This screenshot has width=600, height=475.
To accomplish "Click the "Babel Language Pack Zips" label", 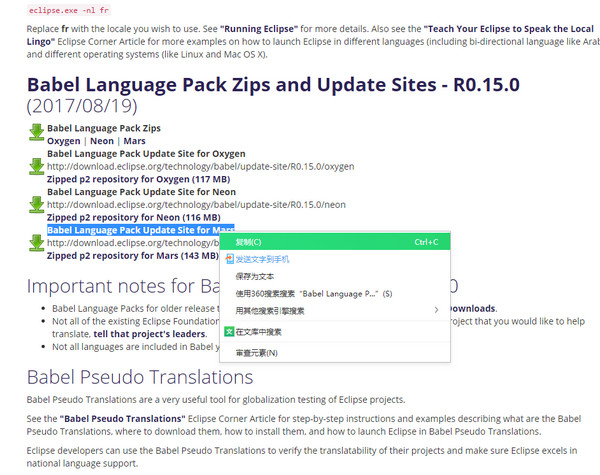I will [x=104, y=128].
